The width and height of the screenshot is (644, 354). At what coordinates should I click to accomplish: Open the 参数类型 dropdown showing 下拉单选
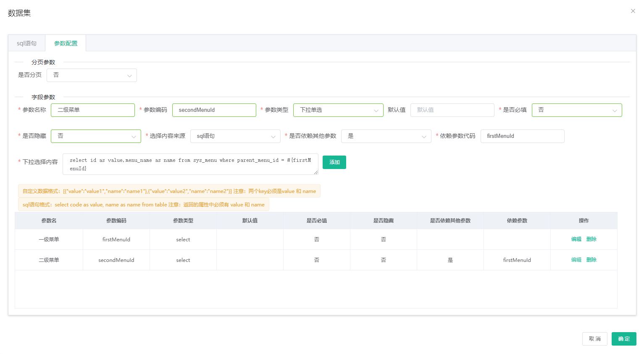click(338, 110)
